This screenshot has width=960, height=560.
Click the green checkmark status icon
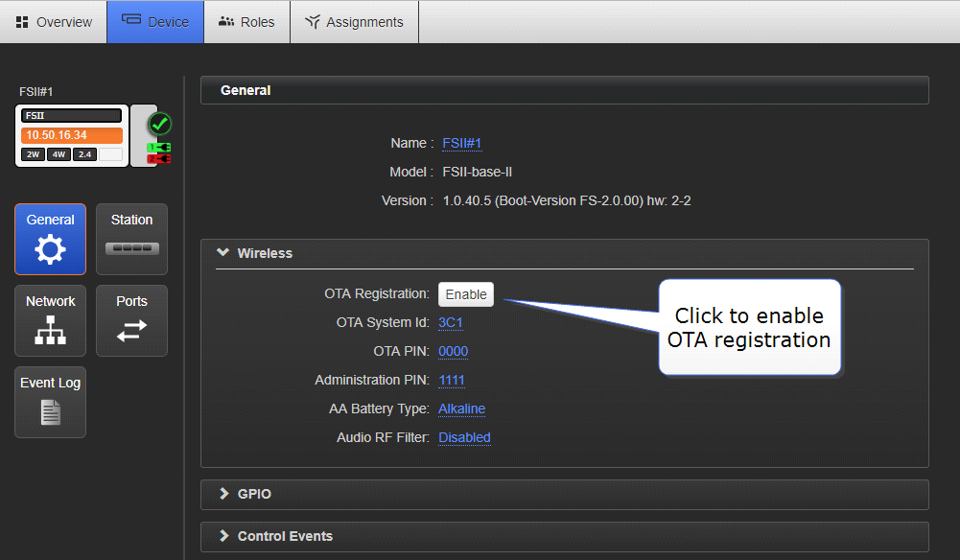pos(159,123)
